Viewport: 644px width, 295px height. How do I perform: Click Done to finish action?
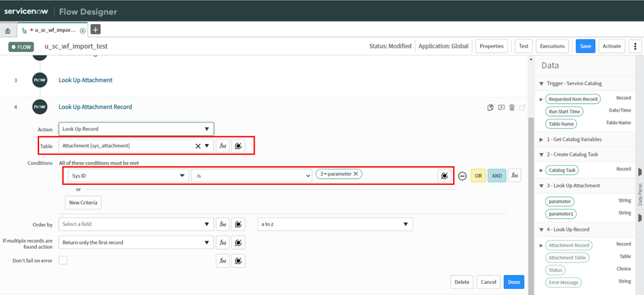(514, 282)
